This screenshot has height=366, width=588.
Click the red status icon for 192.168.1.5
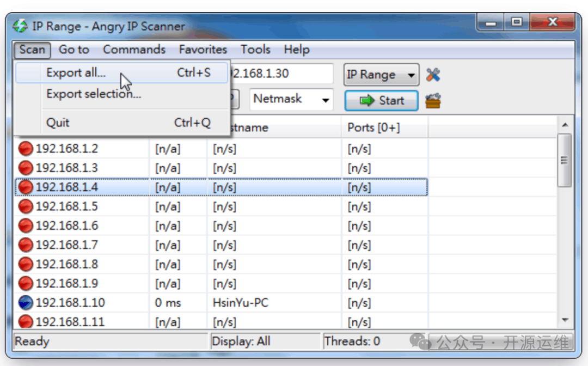point(26,206)
